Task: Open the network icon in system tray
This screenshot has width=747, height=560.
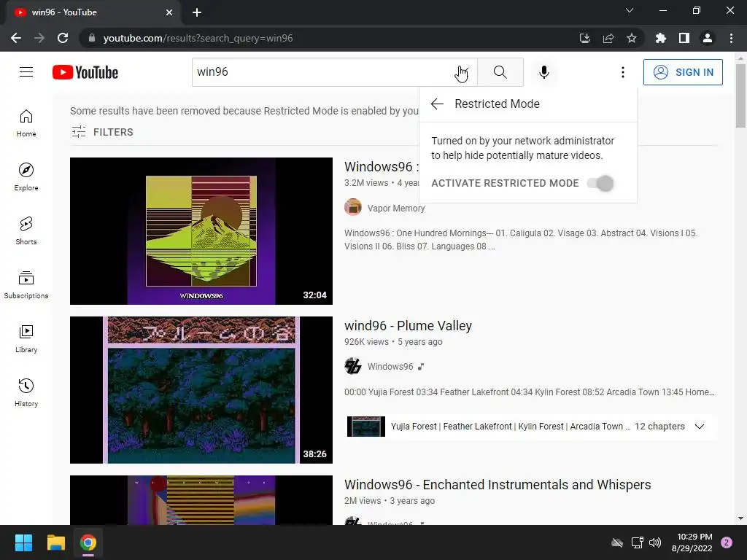Action: 637,542
